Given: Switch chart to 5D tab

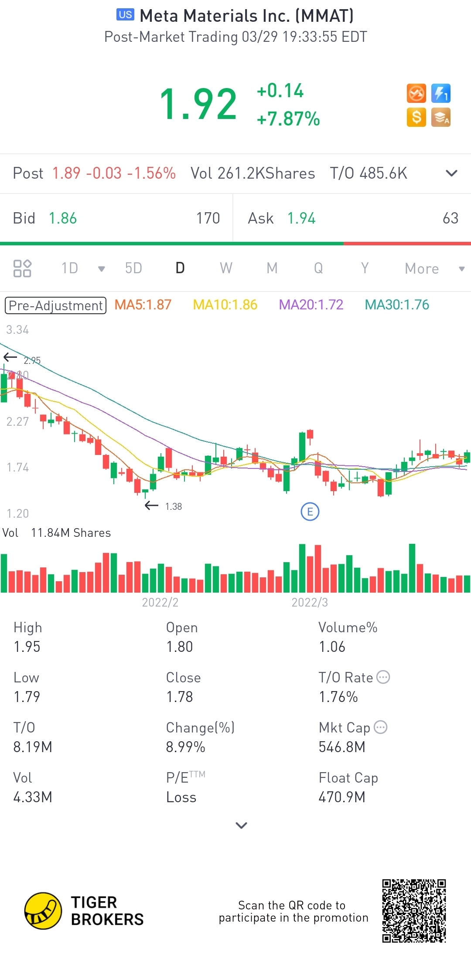Looking at the screenshot, I should coord(133,268).
